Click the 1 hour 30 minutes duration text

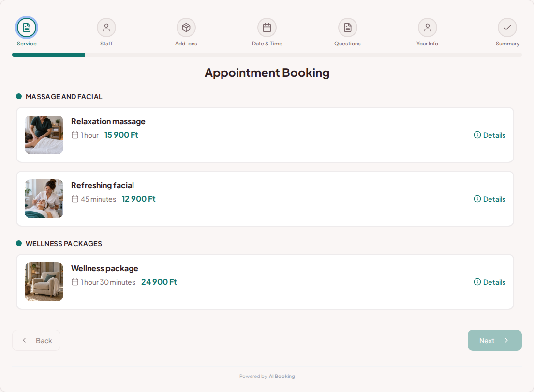pyautogui.click(x=108, y=282)
